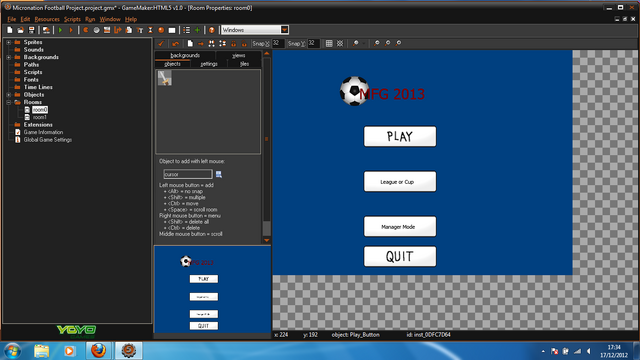Open Global Game Settings entry
The image size is (640, 360).
coord(47,140)
